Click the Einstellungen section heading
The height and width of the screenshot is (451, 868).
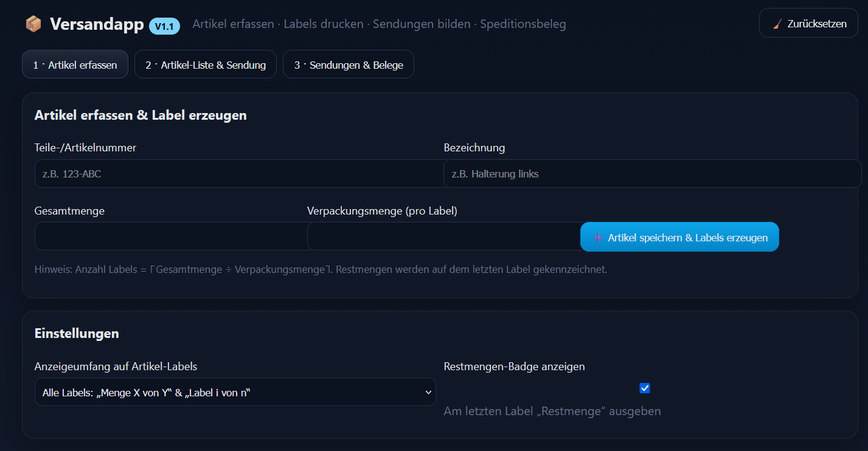77,333
